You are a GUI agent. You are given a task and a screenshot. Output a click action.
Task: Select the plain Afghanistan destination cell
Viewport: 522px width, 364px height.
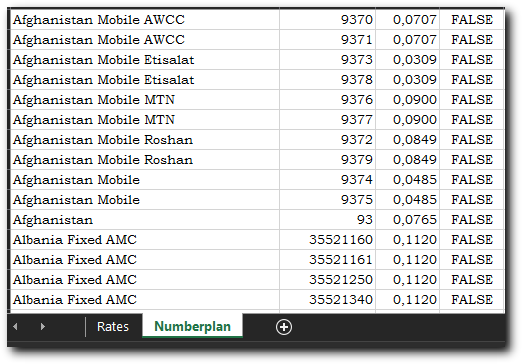click(x=145, y=220)
